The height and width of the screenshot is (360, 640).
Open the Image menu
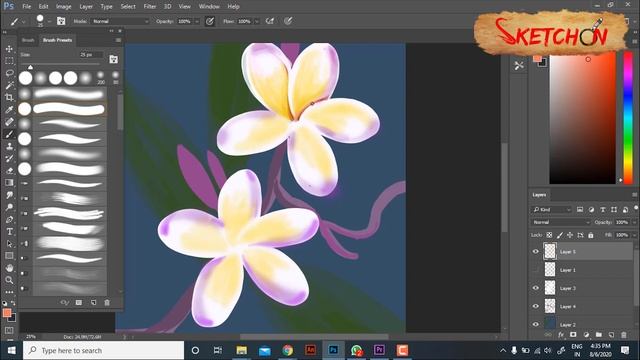pos(63,7)
